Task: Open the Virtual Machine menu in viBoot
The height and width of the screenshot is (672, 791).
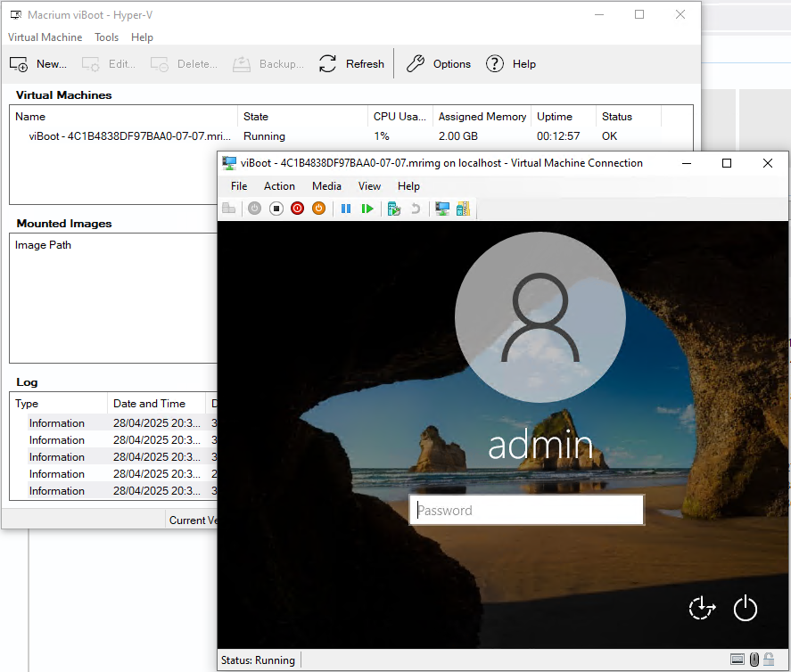Action: point(45,37)
